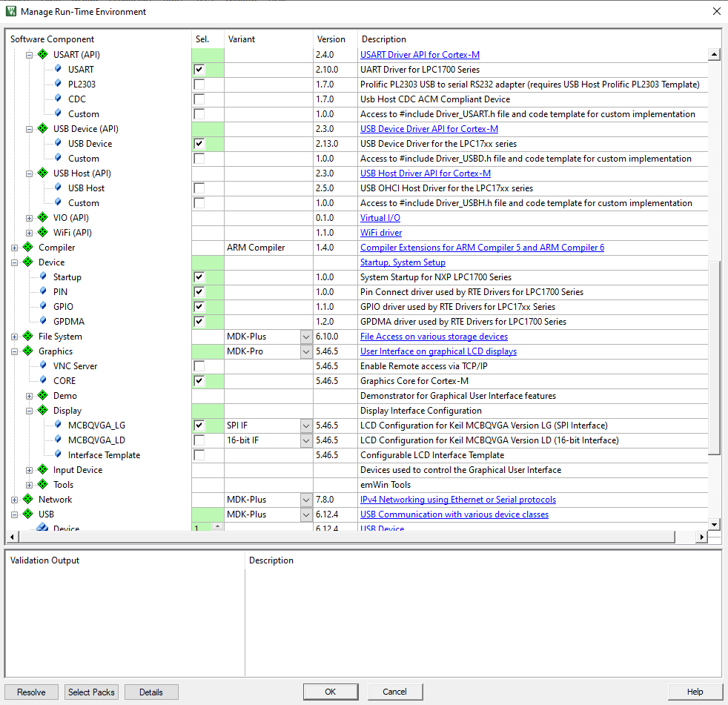The height and width of the screenshot is (705, 728).
Task: Click the USART (API) diamond icon
Action: [x=42, y=54]
